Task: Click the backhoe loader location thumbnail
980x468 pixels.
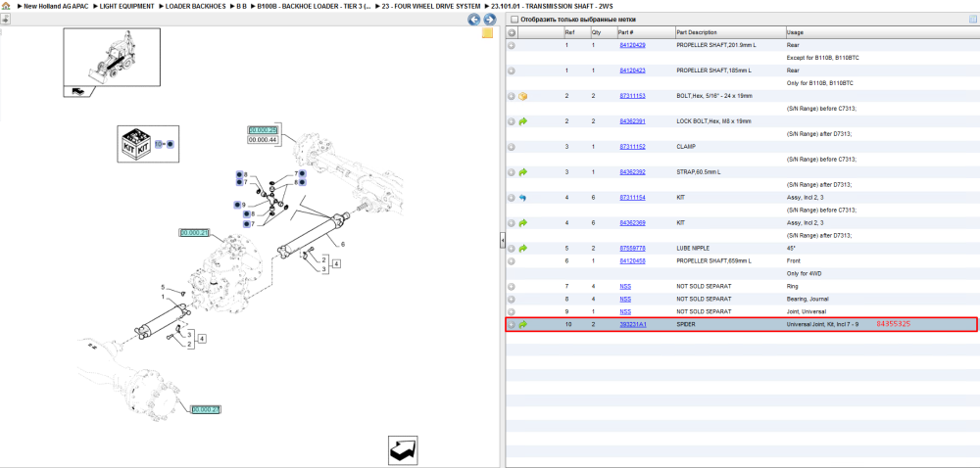Action: coord(112,58)
